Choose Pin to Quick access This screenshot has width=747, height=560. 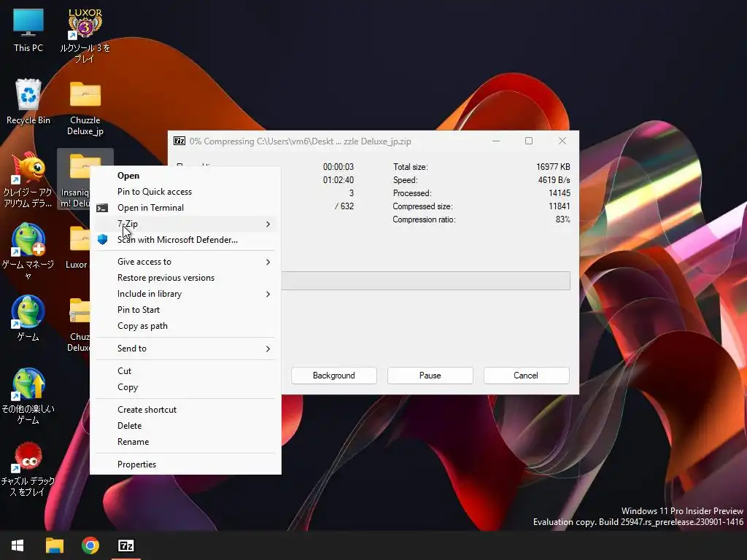pos(185,192)
